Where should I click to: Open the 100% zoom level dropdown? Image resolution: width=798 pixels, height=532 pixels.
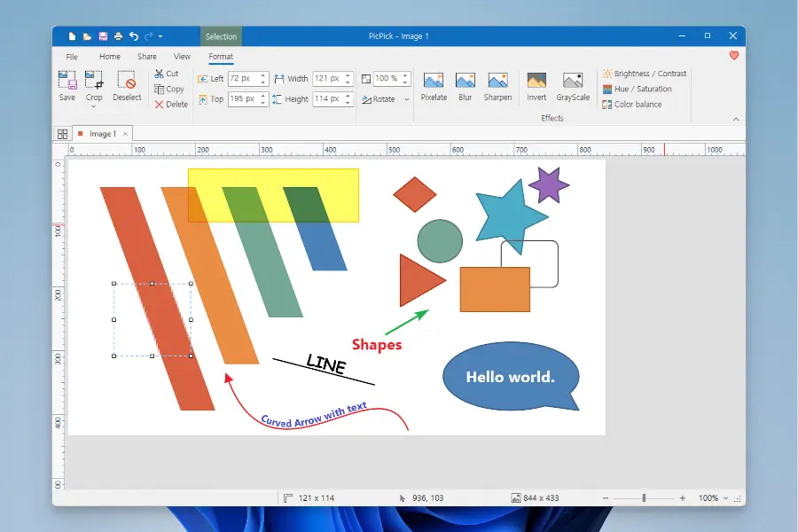(713, 498)
